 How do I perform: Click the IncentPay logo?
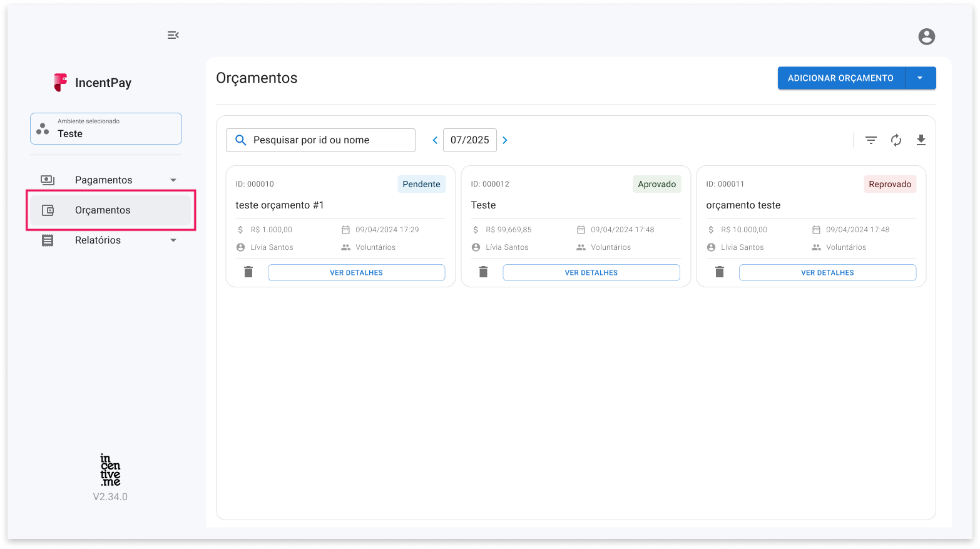click(93, 83)
